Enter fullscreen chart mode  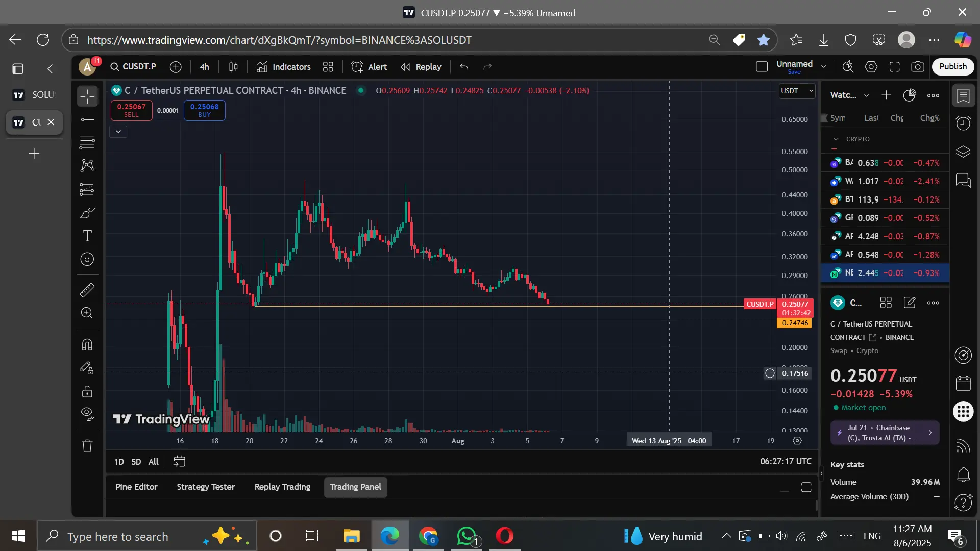(895, 67)
